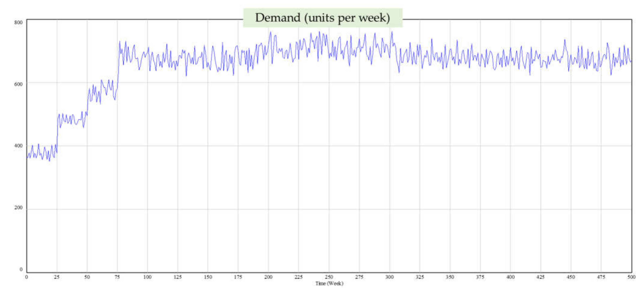This screenshot has width=644, height=288.
Task: Select the 200 label on the vertical axis
Action: pyautogui.click(x=18, y=207)
